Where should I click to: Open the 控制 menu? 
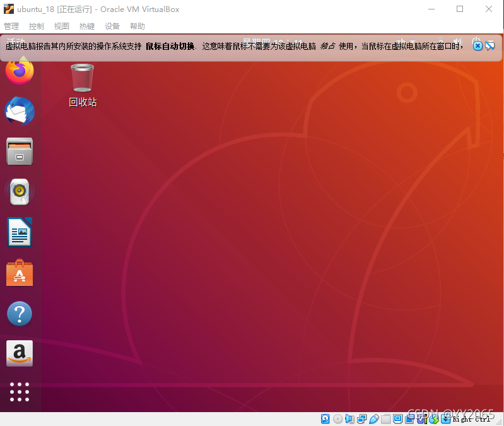click(37, 26)
